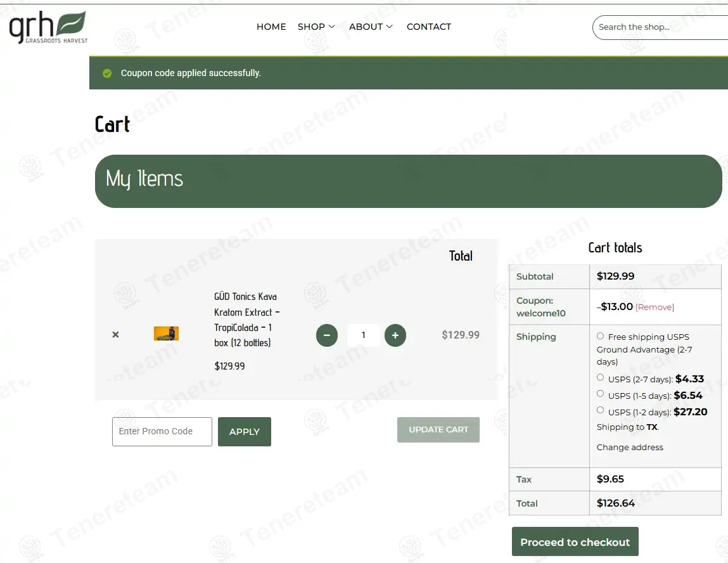Open the CONTACT page
The image size is (728, 563).
coord(428,27)
